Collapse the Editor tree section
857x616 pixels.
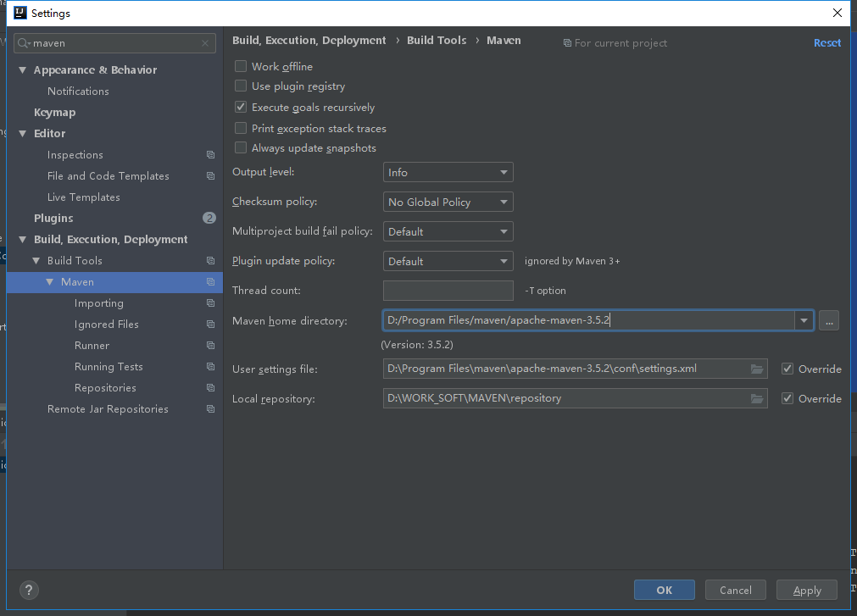point(22,134)
